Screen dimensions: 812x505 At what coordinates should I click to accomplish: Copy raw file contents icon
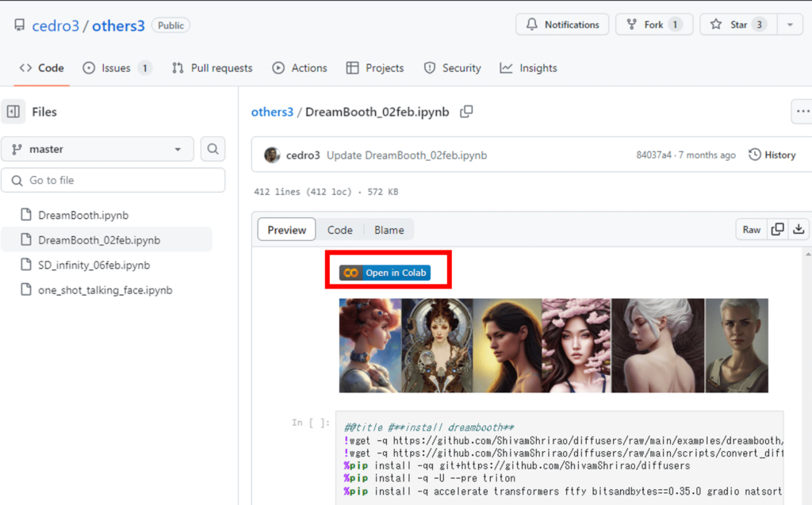(777, 229)
